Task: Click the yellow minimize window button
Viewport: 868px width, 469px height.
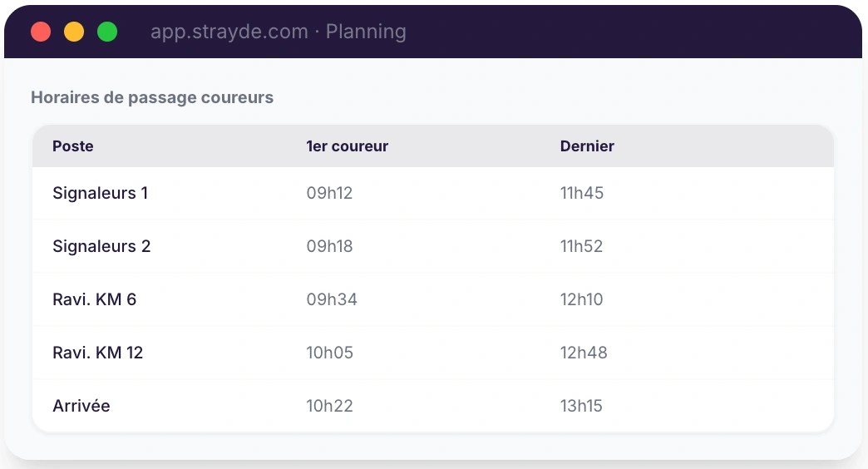Action: click(74, 32)
